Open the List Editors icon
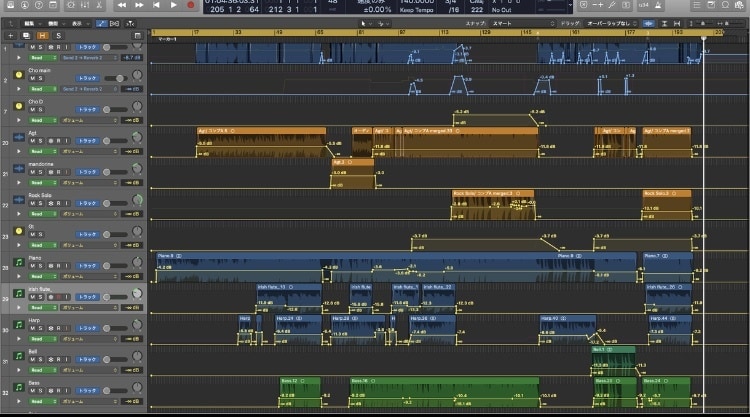The height and width of the screenshot is (417, 750). [x=696, y=5]
